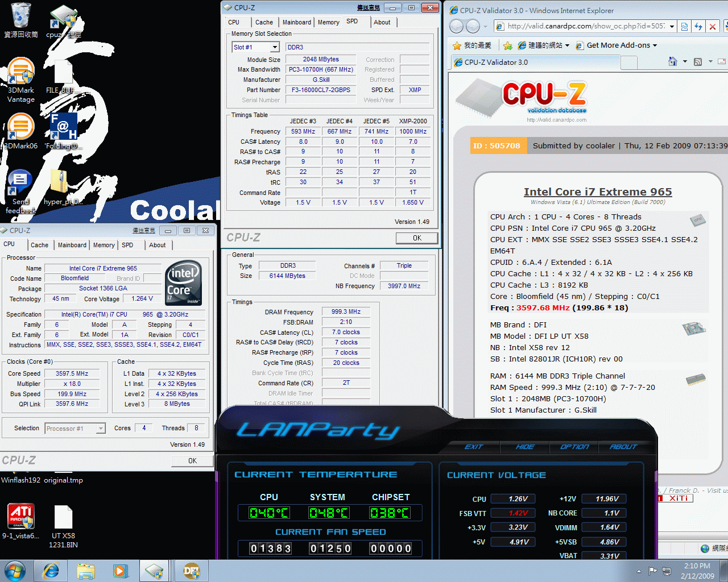Open the Windows Start menu orb

click(15, 571)
